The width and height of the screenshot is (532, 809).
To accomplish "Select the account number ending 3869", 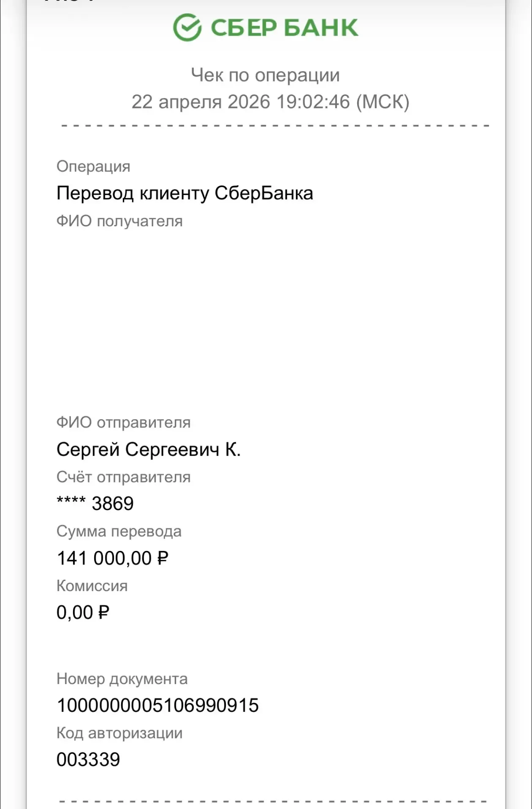I will click(x=95, y=503).
